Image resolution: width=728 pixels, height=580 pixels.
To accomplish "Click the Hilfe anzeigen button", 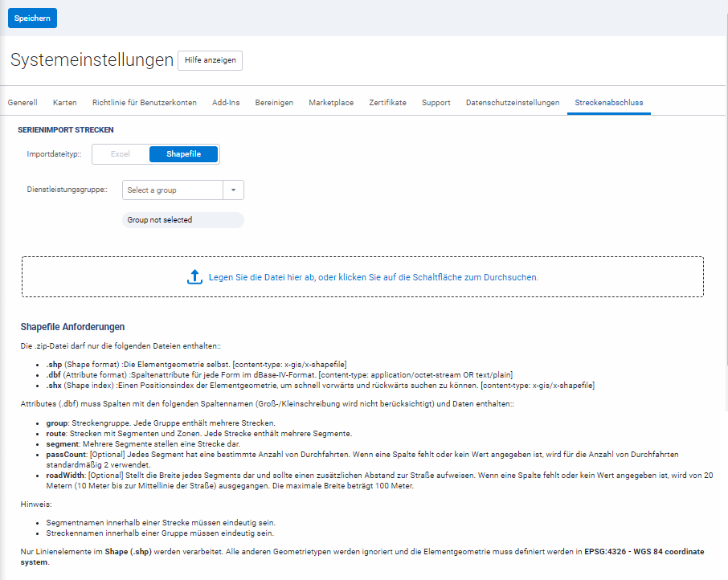I will 210,60.
